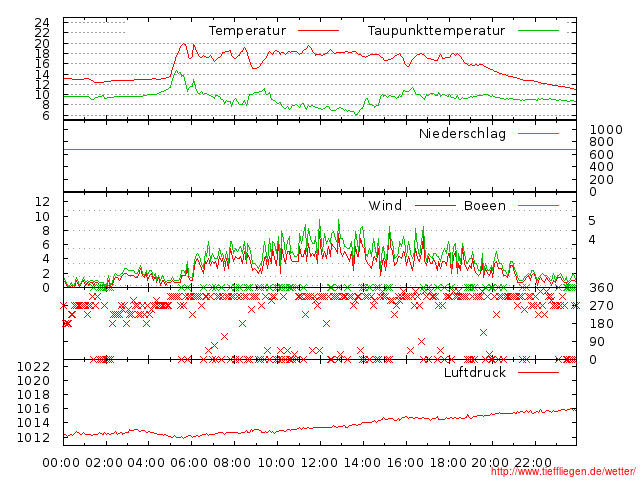Select the 04:00 time axis label
The width and height of the screenshot is (640, 480).
146,463
